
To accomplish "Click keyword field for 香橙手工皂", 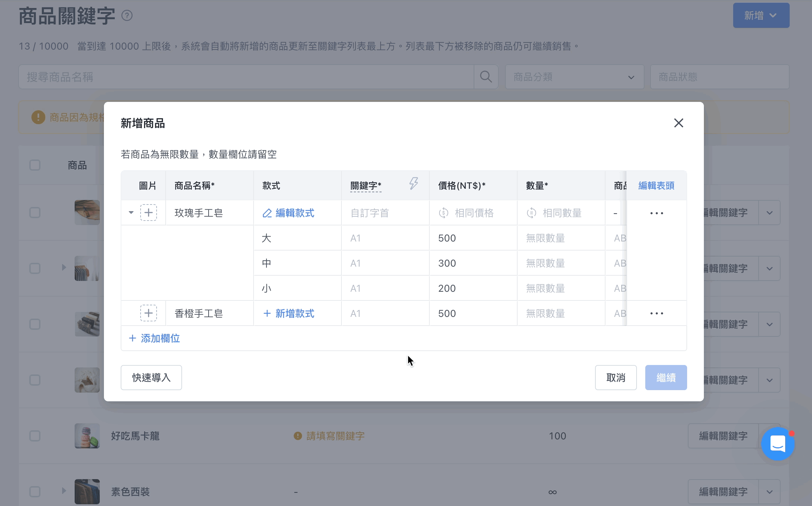I will [385, 313].
